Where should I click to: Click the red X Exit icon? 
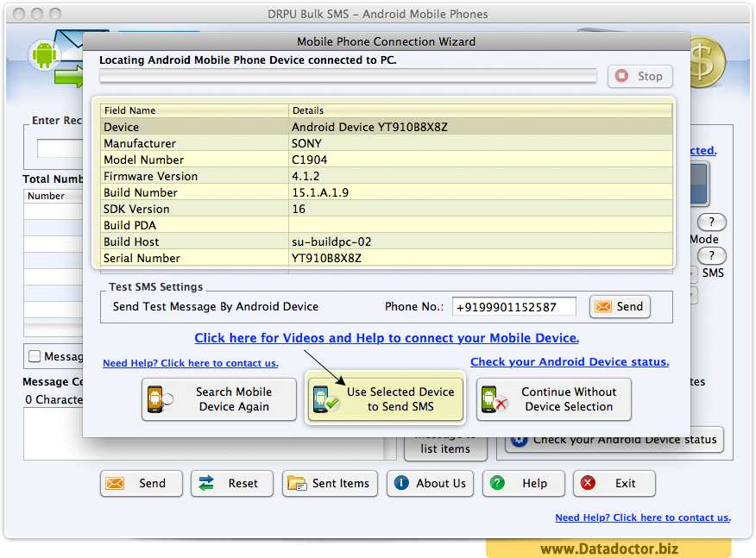tap(588, 483)
